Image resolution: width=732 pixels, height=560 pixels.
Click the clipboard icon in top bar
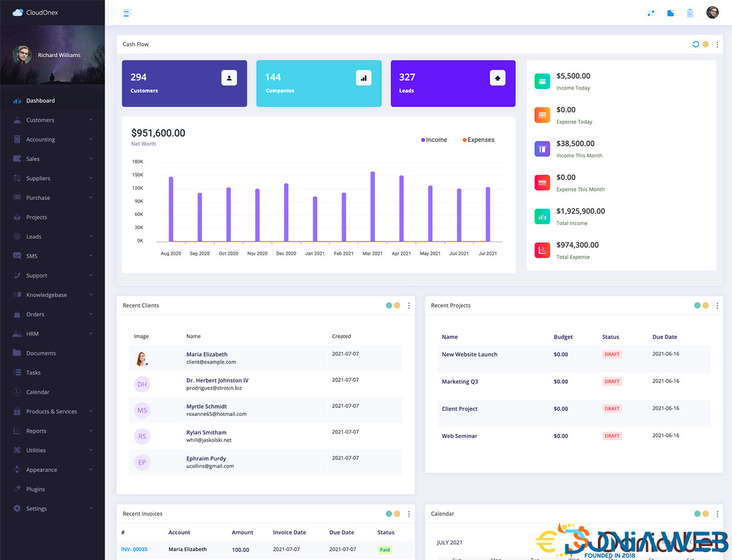tap(690, 13)
